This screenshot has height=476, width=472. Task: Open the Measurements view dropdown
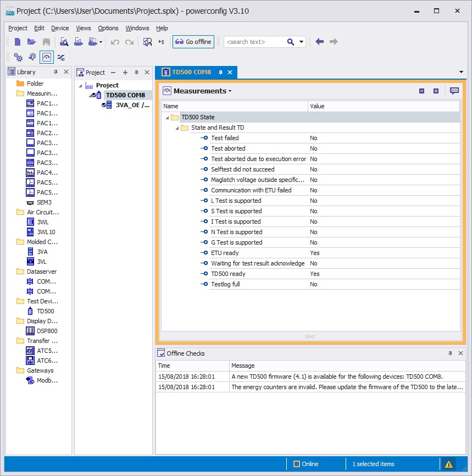(230, 91)
